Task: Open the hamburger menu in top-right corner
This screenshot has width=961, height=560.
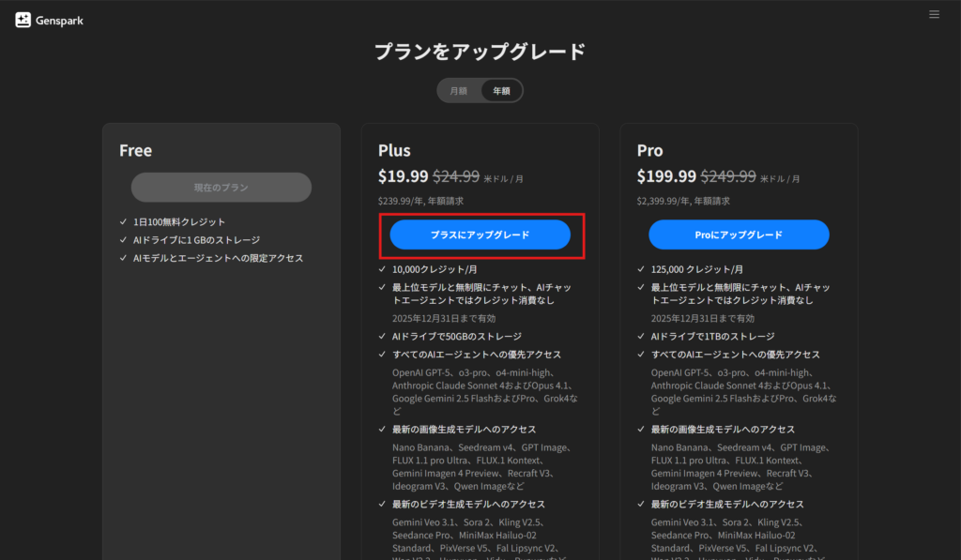Action: [x=934, y=14]
